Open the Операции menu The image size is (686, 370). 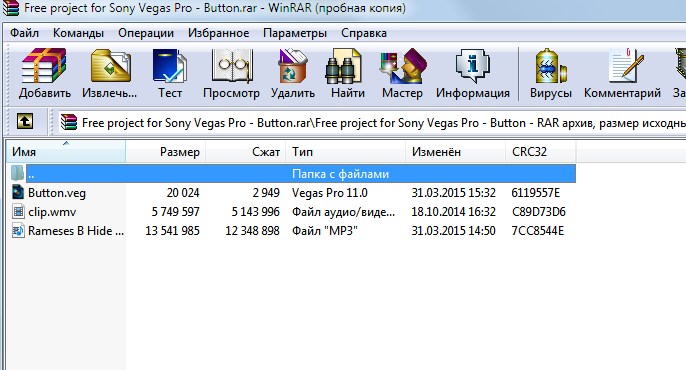tap(146, 33)
